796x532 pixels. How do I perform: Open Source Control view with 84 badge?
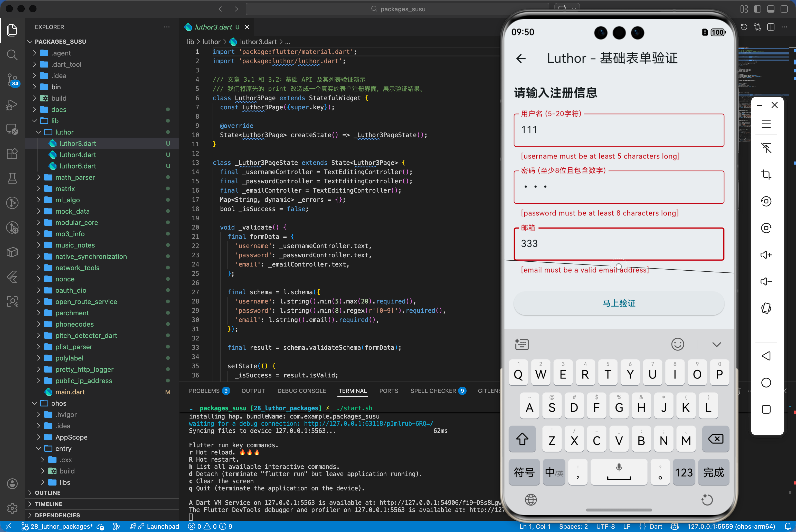coord(12,79)
